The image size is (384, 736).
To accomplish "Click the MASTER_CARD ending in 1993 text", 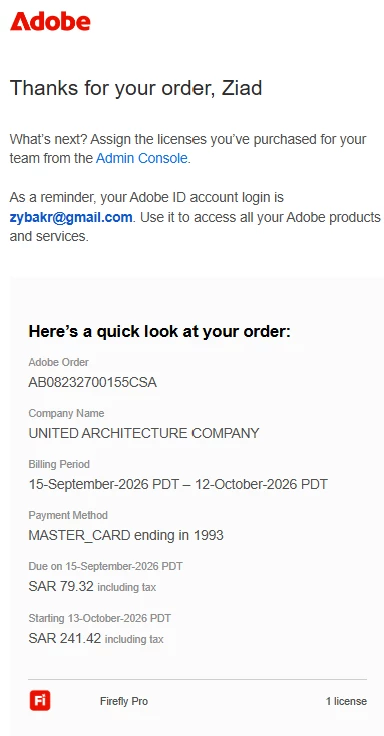I will pos(126,535).
